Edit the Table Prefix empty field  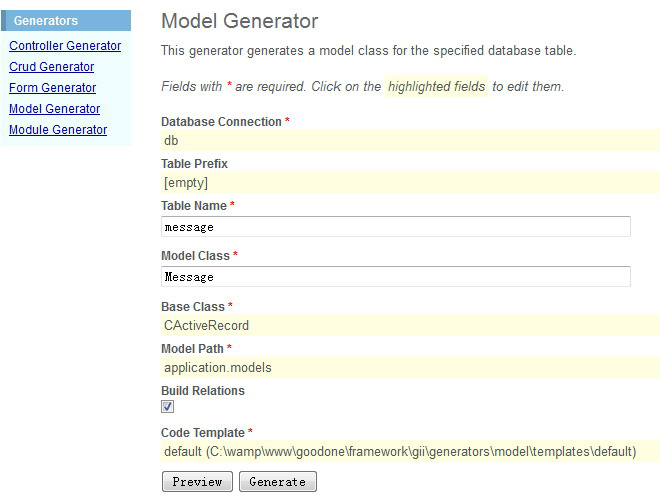pyautogui.click(x=410, y=182)
